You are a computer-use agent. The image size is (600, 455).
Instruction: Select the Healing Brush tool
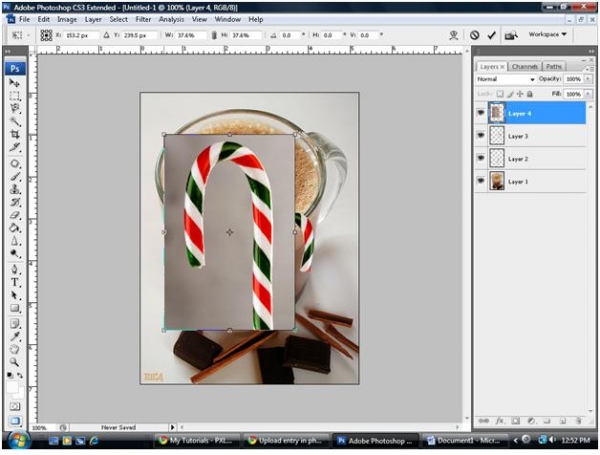tap(15, 163)
